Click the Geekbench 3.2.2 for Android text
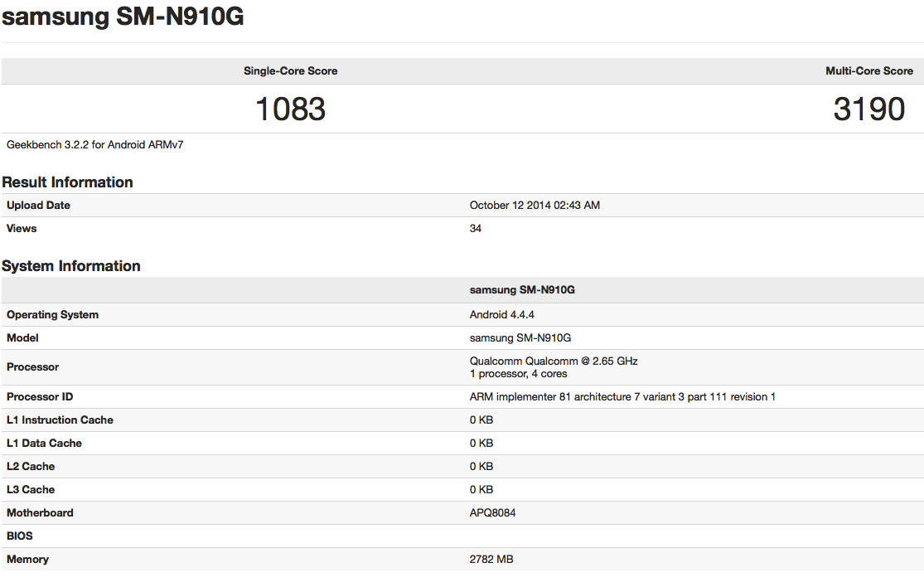 tap(95, 145)
